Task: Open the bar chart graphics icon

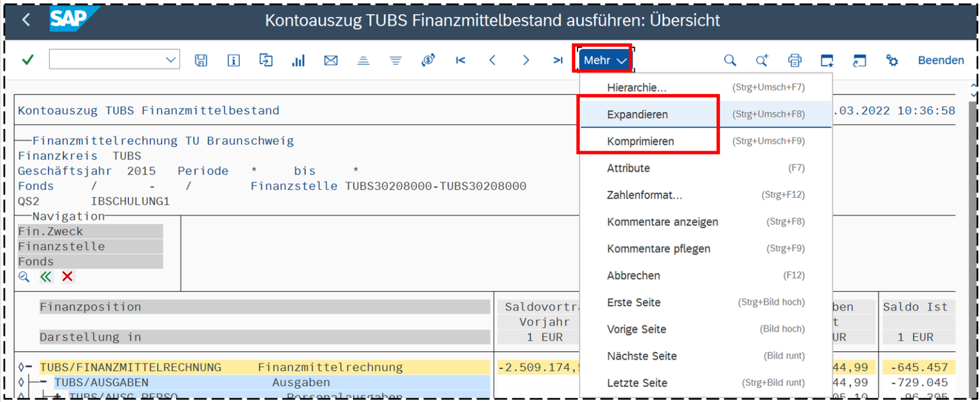Action: click(298, 60)
